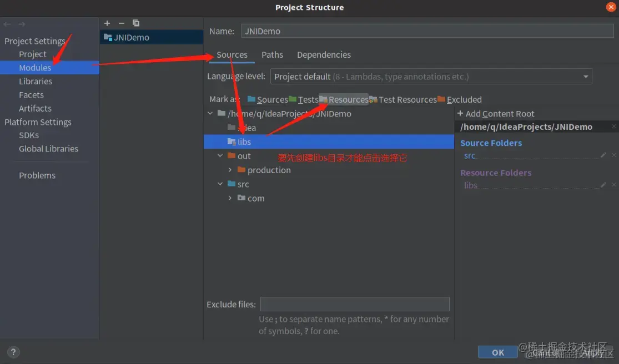Open Facets settings page
This screenshot has width=619, height=364.
pyautogui.click(x=31, y=95)
